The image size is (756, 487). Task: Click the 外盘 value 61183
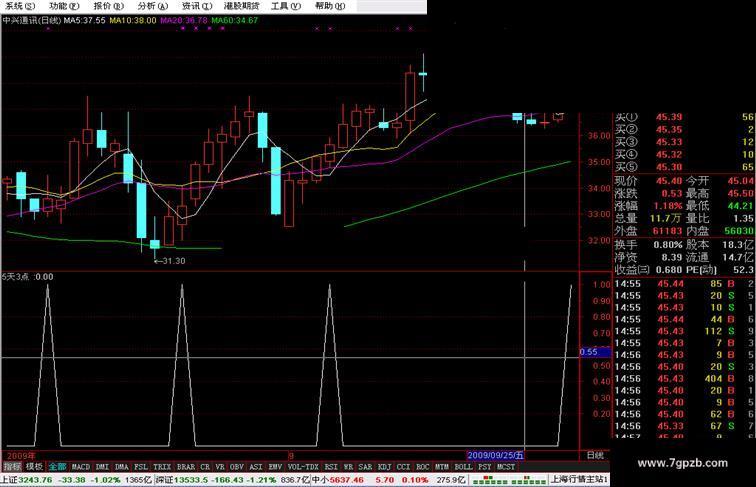667,231
